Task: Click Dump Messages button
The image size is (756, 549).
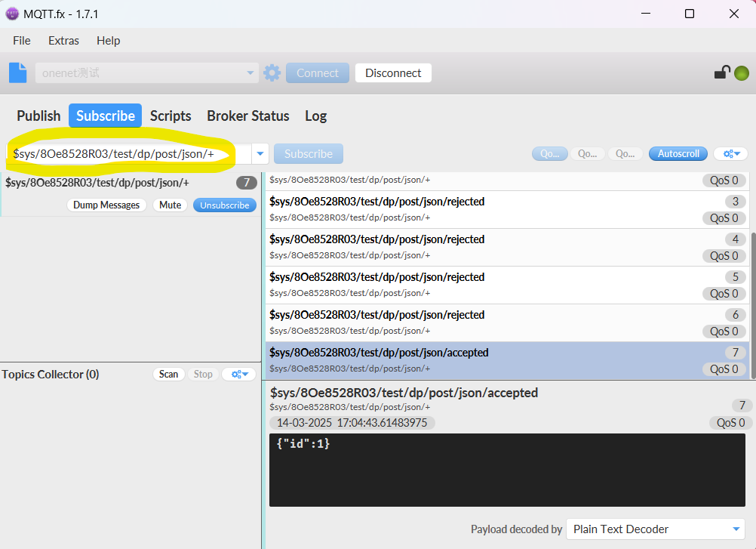Action: [106, 205]
